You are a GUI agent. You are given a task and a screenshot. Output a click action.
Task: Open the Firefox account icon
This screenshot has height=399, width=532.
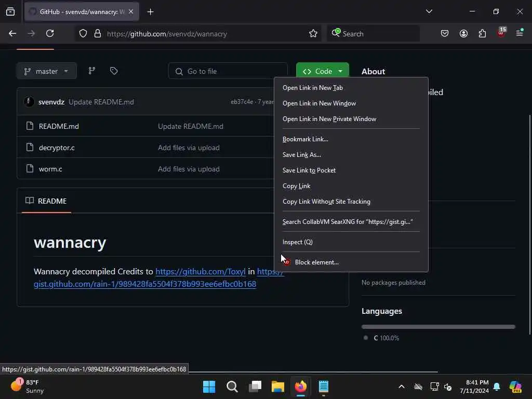click(x=463, y=34)
